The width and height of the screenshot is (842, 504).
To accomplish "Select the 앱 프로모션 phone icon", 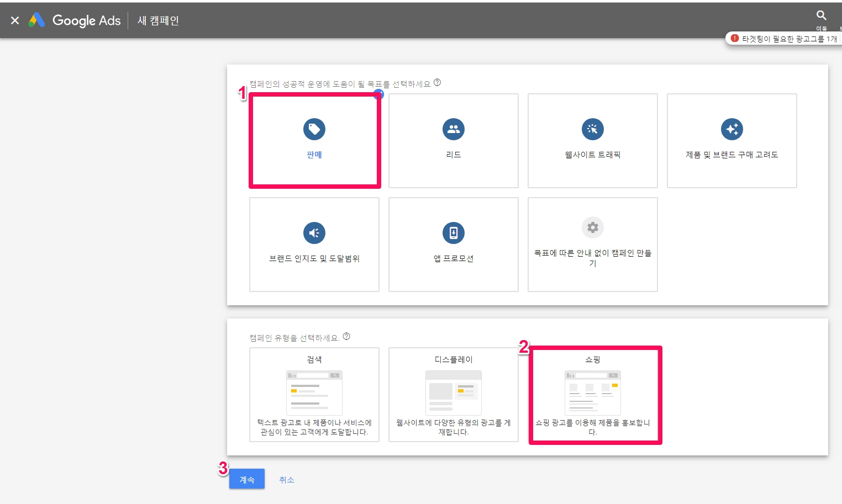I will (x=453, y=233).
